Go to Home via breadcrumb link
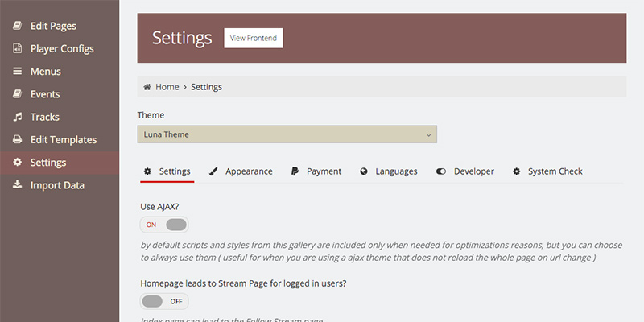Image resolution: width=644 pixels, height=322 pixels. coord(167,87)
